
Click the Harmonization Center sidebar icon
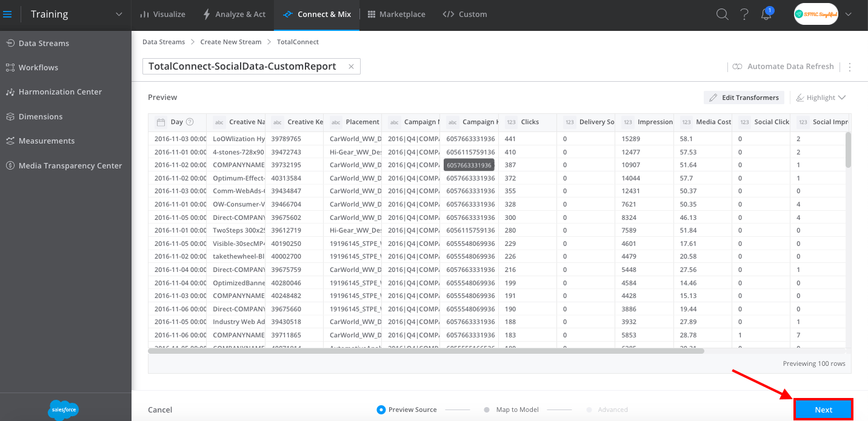click(x=10, y=92)
